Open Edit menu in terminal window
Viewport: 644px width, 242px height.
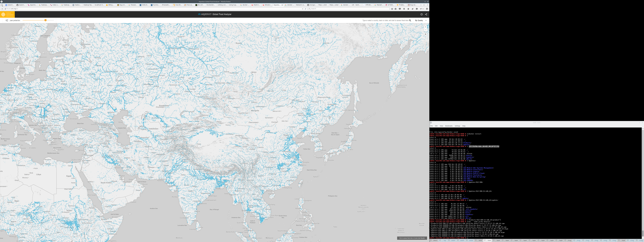click(436, 126)
